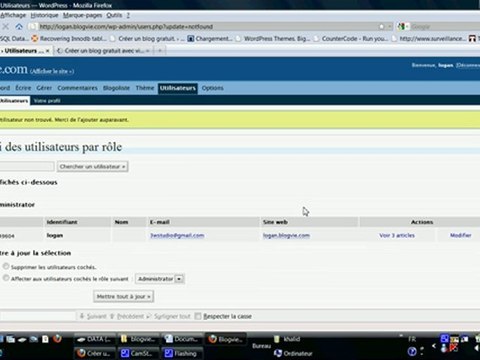
Task: Click 'Chercher un utilisateur' button
Action: pos(92,166)
